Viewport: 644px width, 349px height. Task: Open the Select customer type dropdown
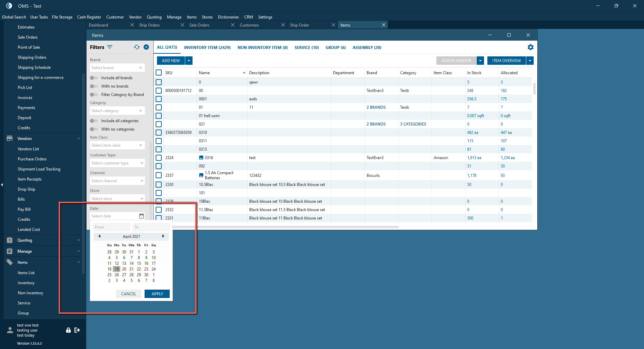(x=117, y=163)
